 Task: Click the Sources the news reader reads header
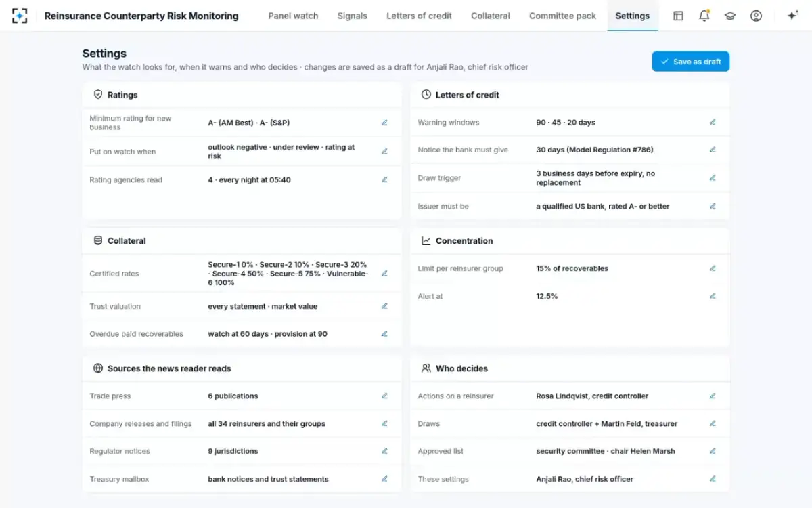(169, 368)
